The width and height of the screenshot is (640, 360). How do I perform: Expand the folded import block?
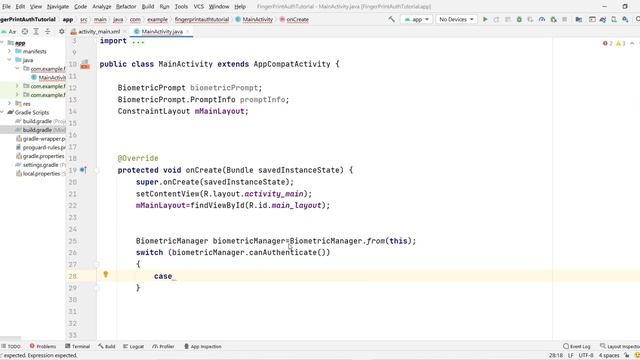click(x=138, y=41)
